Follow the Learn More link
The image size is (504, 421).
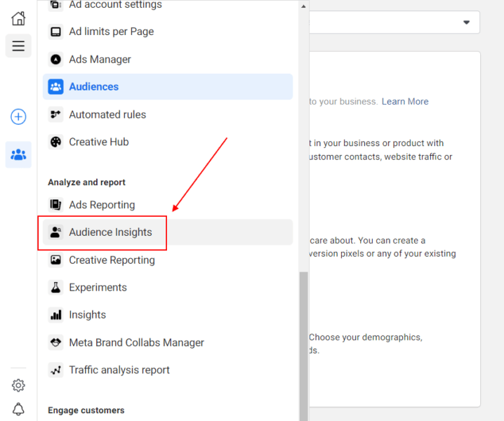point(405,102)
